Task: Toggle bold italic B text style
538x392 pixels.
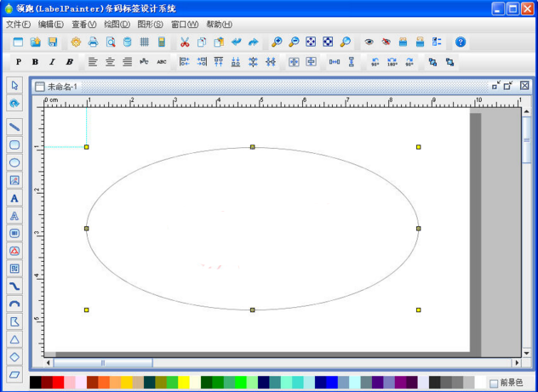Action: (x=69, y=62)
